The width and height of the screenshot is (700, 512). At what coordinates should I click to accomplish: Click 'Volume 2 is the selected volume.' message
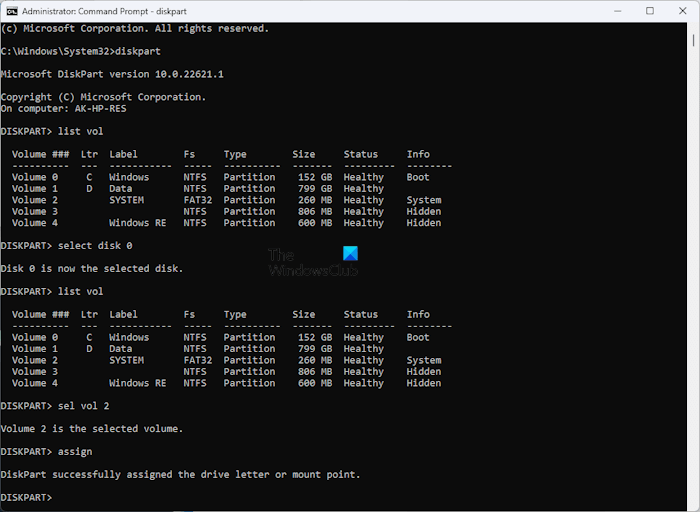coord(92,429)
